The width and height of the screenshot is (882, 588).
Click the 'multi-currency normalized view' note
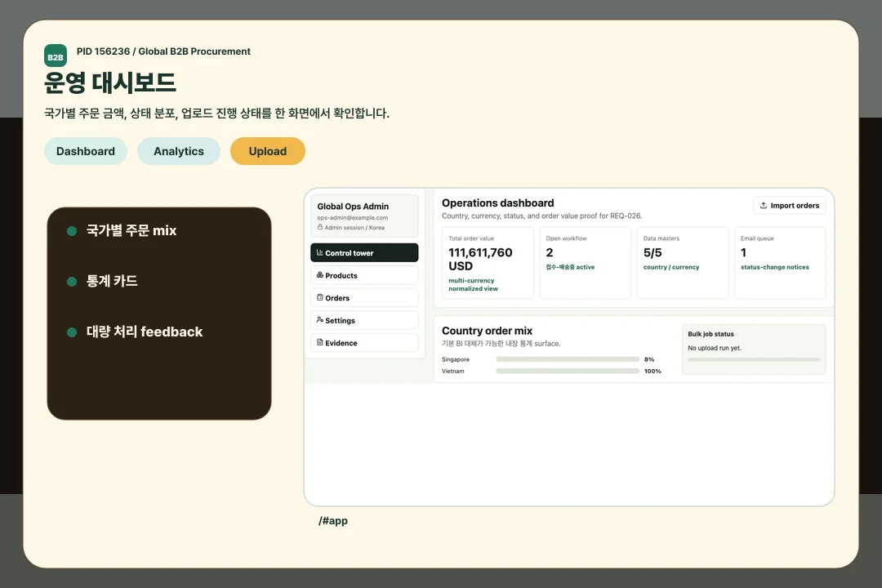473,285
